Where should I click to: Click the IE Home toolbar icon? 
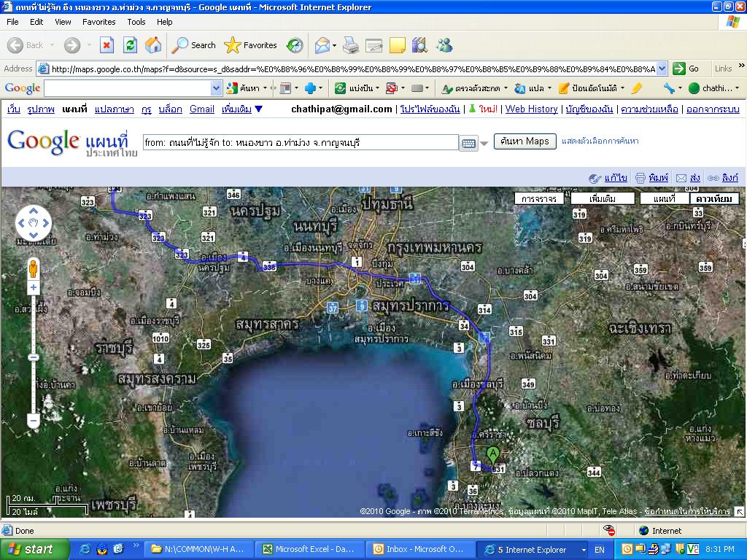[153, 45]
